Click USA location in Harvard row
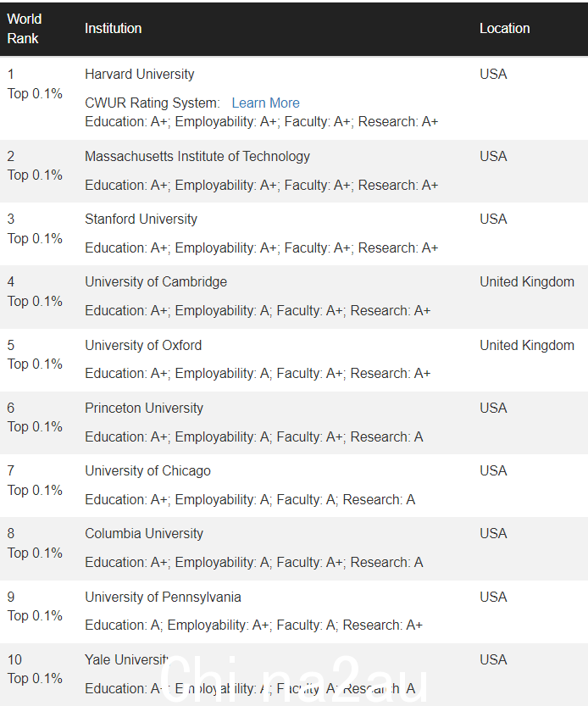 point(493,75)
